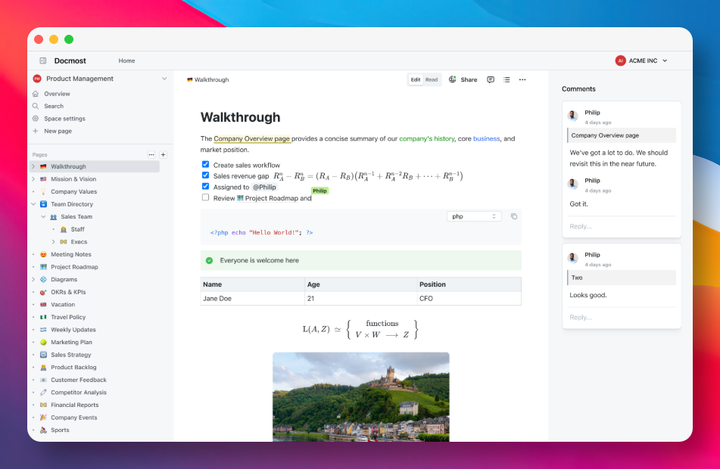Click the Diagrams page icon
The width and height of the screenshot is (720, 469).
point(43,279)
